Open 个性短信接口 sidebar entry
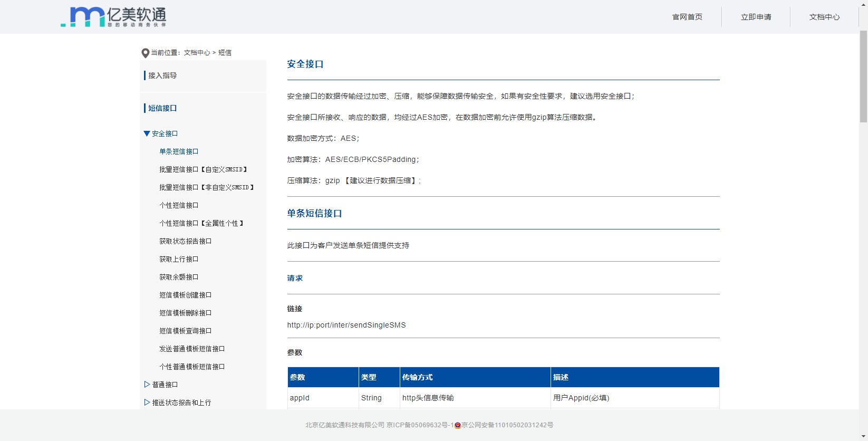 [x=179, y=205]
